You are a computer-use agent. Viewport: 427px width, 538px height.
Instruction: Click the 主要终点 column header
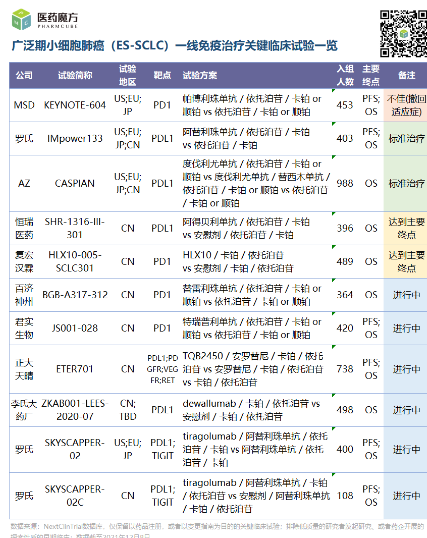[x=371, y=75]
